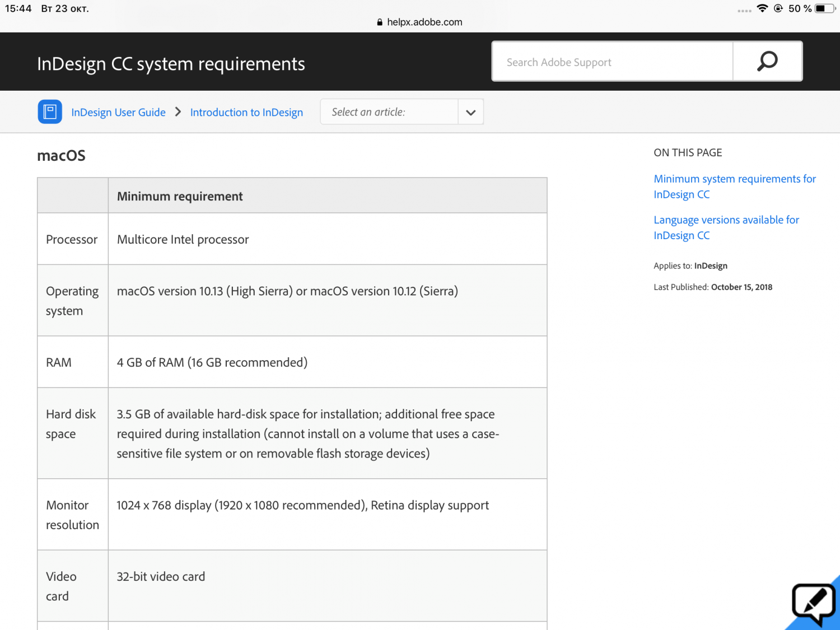Jump to Minimum system requirements for InDesign CC
This screenshot has height=630, width=840.
tap(735, 186)
